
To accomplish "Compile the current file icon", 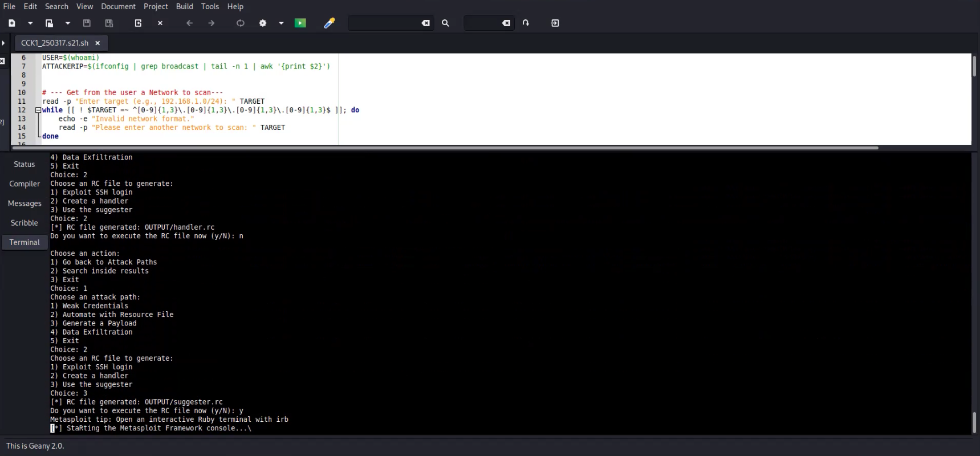I will coord(241,23).
